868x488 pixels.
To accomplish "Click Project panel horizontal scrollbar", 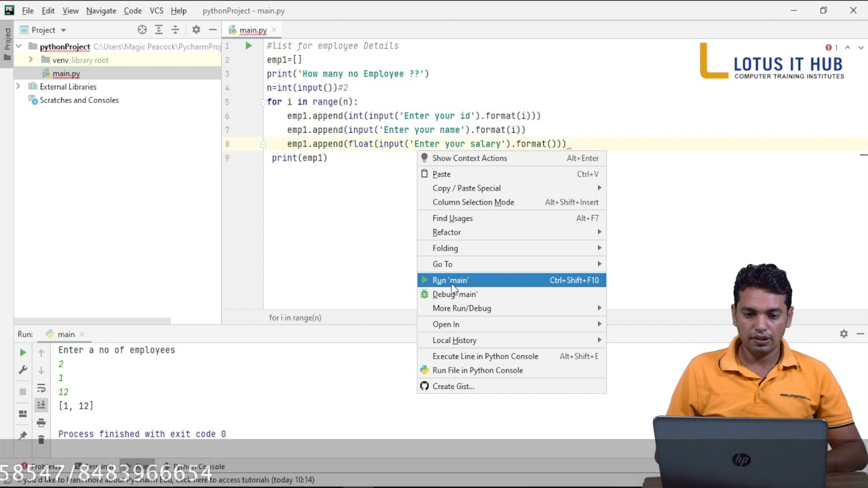I will [92, 321].
